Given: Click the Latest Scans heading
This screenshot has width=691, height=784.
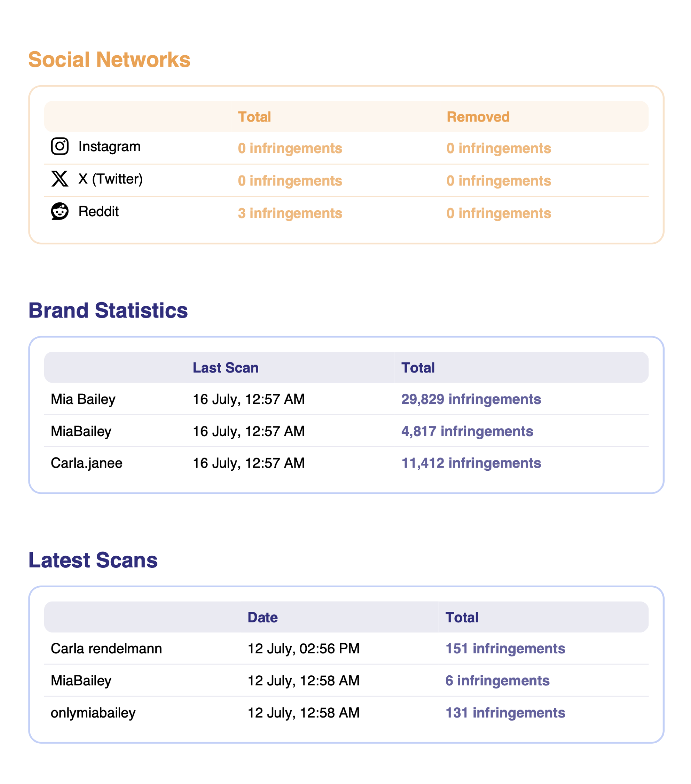Looking at the screenshot, I should (x=93, y=560).
